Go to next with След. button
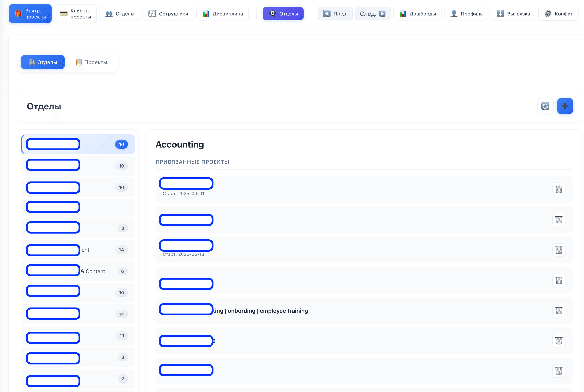 372,14
